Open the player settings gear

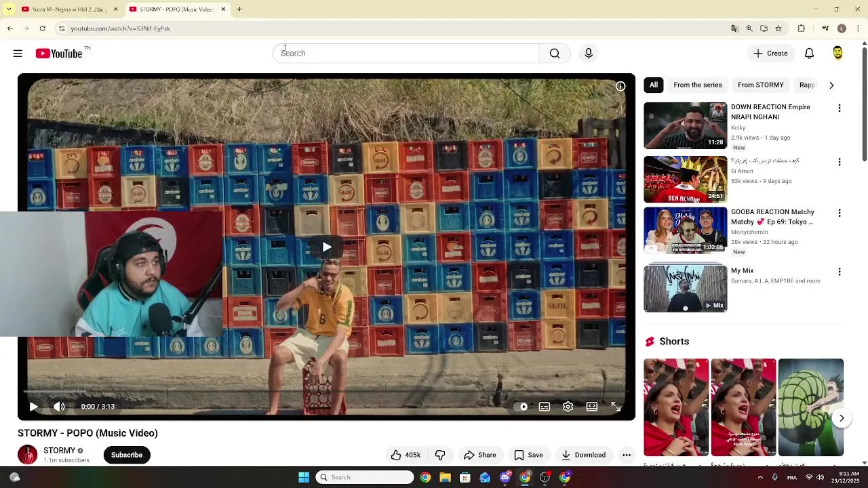pyautogui.click(x=568, y=407)
